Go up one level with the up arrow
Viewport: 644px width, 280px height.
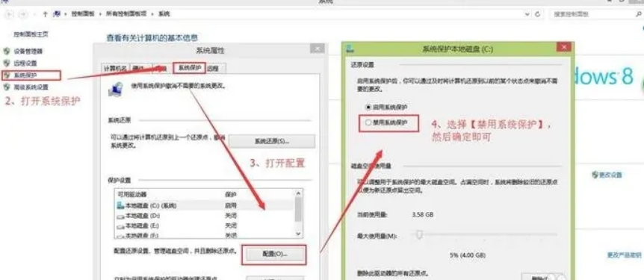[45, 14]
